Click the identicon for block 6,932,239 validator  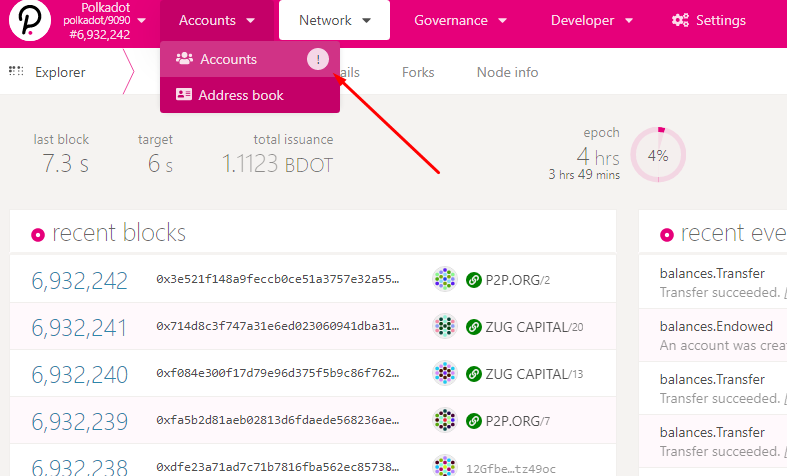click(x=445, y=421)
